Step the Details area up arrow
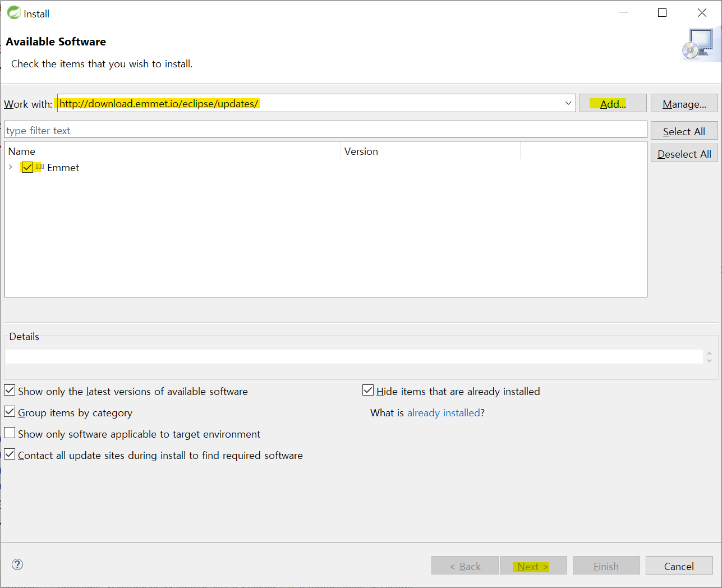Image resolution: width=722 pixels, height=588 pixels. tap(710, 353)
